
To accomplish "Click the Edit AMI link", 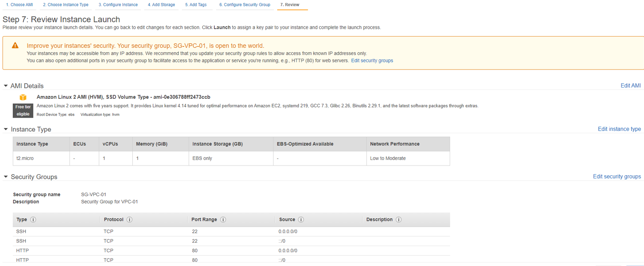I will click(x=631, y=85).
